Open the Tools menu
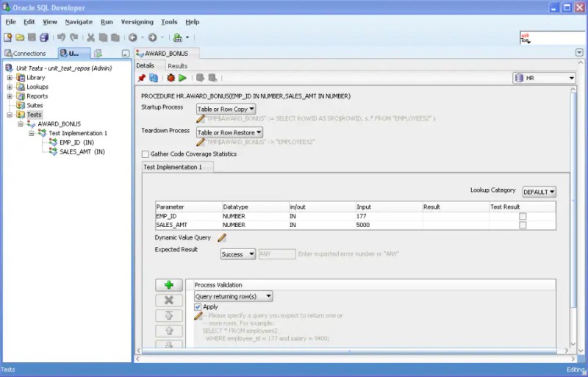The image size is (588, 377). tap(169, 22)
